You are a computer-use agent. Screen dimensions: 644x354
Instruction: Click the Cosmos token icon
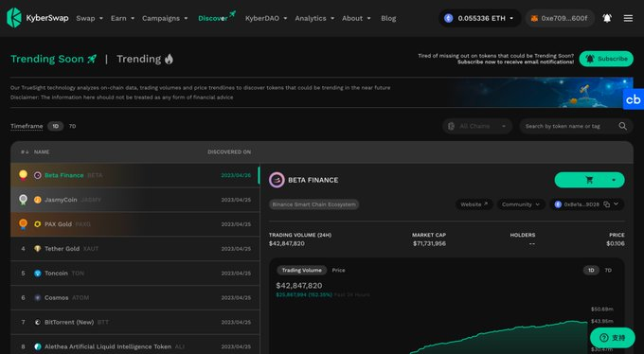coord(37,298)
